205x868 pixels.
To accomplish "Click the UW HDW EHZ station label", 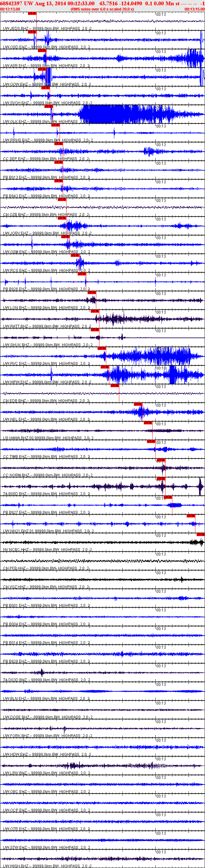I will click(x=47, y=754).
